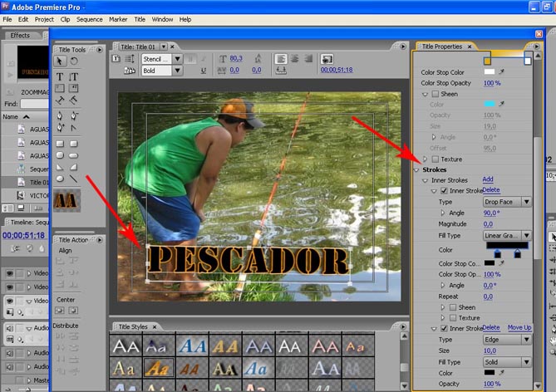Click the Add link beside Inner Strokes
Image resolution: width=556 pixels, height=392 pixels.
click(x=488, y=179)
